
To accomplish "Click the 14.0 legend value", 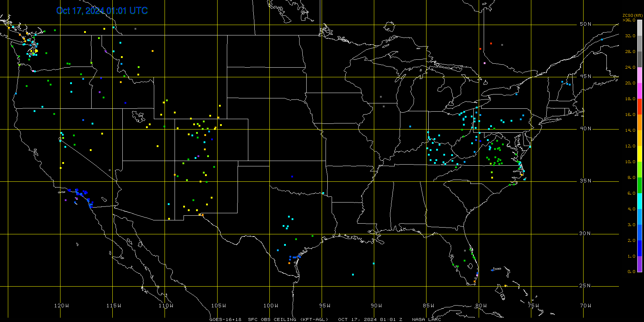I will [x=630, y=130].
